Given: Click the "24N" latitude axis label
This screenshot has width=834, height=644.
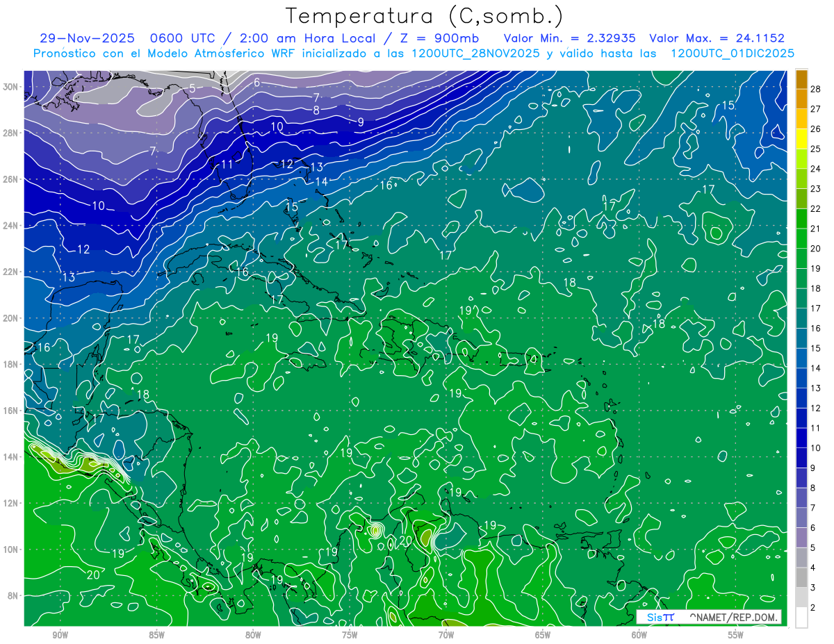Looking at the screenshot, I should 12,226.
